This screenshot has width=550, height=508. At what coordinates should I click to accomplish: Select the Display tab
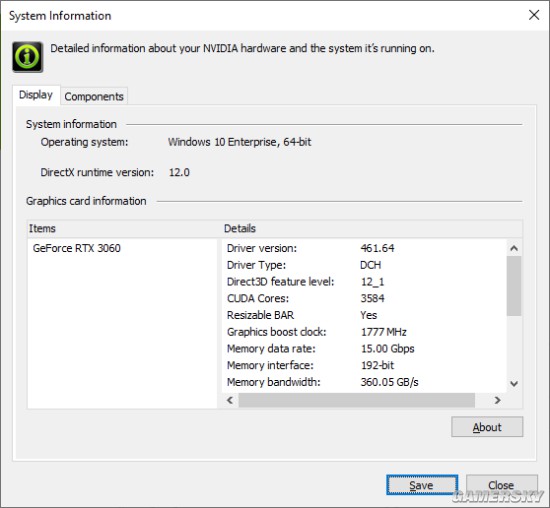[36, 95]
